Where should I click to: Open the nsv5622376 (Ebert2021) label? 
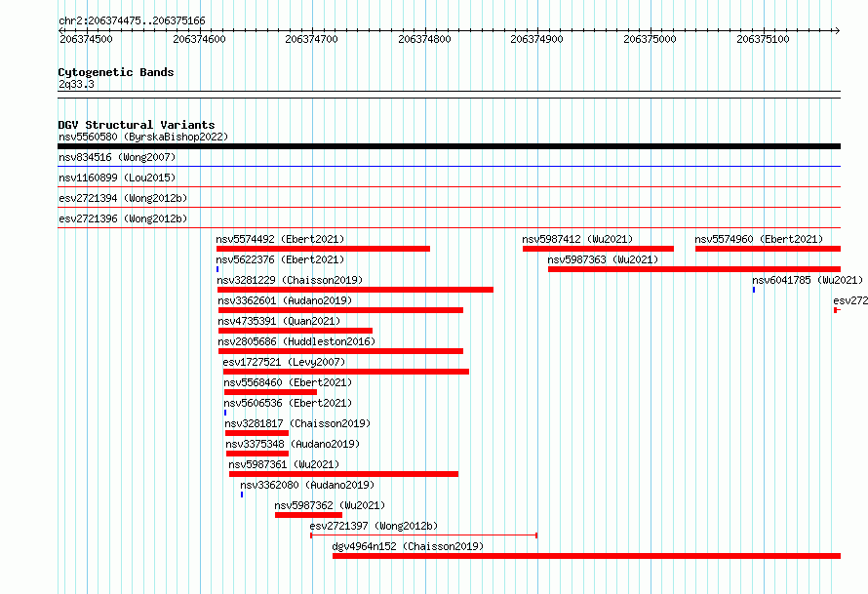click(280, 259)
